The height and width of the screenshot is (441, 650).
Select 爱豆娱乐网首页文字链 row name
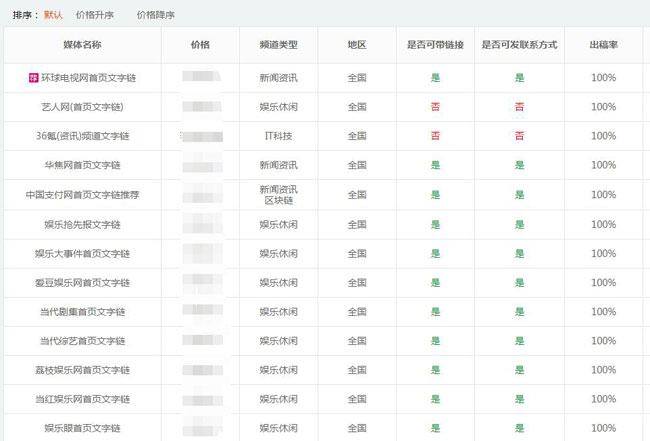coord(82,283)
